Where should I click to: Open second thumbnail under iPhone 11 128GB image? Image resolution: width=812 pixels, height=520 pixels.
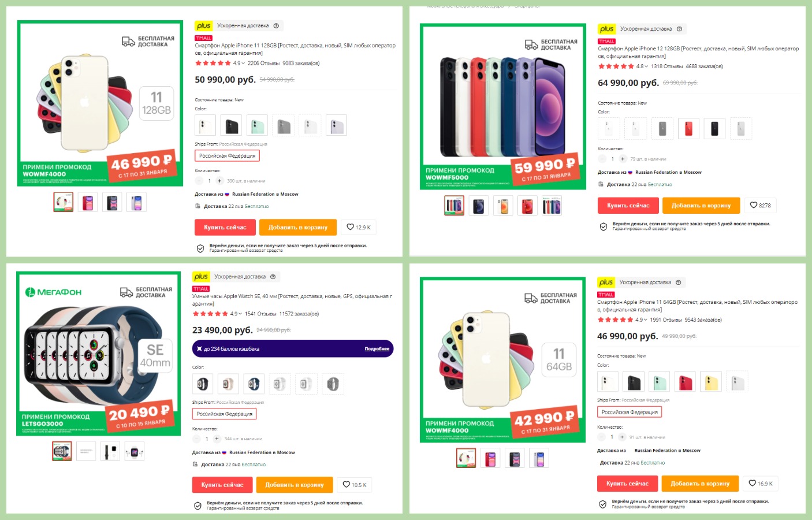pyautogui.click(x=88, y=202)
